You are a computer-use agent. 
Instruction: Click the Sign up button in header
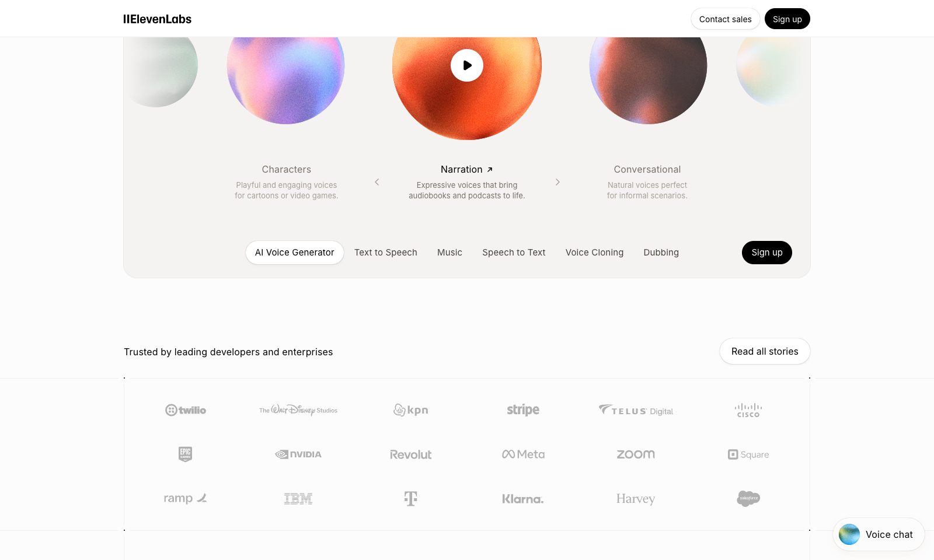click(787, 19)
